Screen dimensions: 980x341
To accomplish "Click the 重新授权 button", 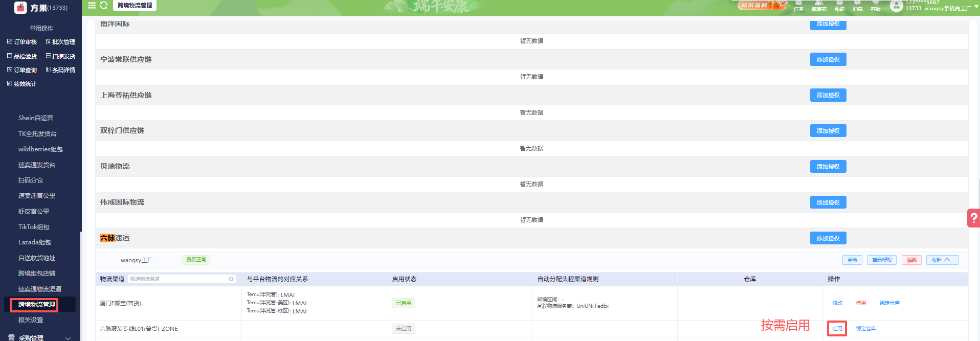I will (x=882, y=260).
